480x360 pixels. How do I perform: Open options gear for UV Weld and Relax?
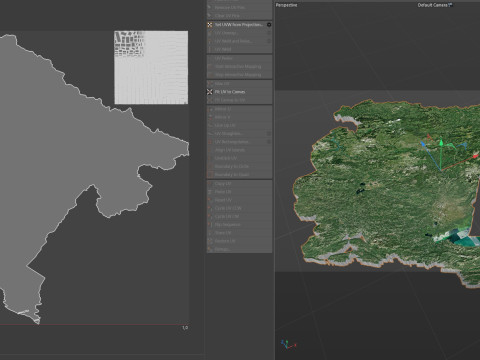tap(269, 41)
